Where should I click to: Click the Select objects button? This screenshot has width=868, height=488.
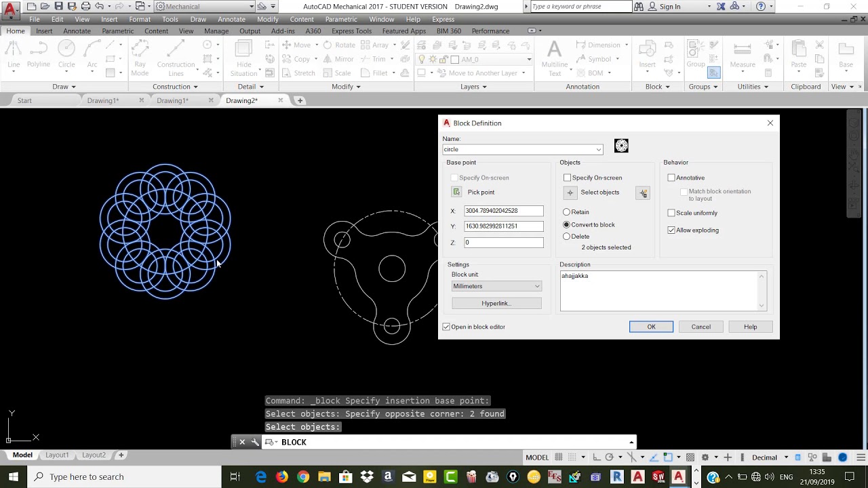(570, 192)
